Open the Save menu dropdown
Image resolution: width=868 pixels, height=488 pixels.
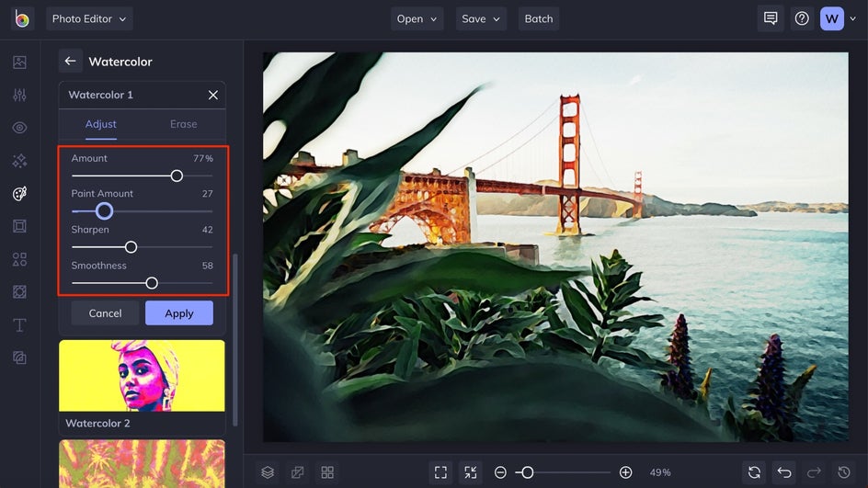pos(481,18)
